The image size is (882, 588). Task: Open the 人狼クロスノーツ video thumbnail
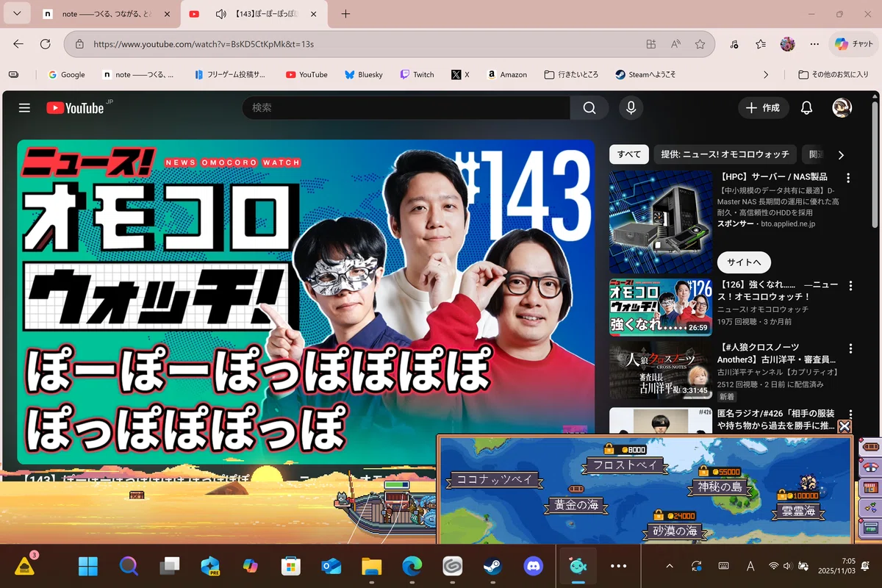coord(661,372)
